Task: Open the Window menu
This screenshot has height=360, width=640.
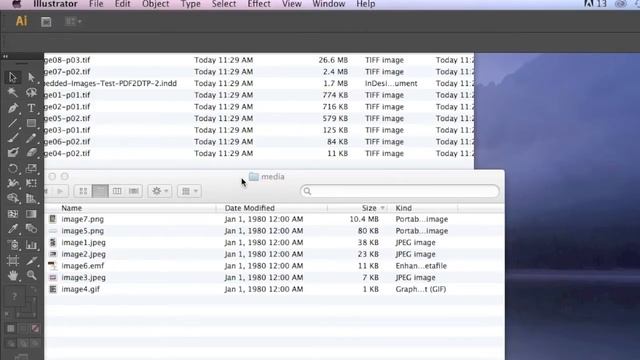Action: 329,4
